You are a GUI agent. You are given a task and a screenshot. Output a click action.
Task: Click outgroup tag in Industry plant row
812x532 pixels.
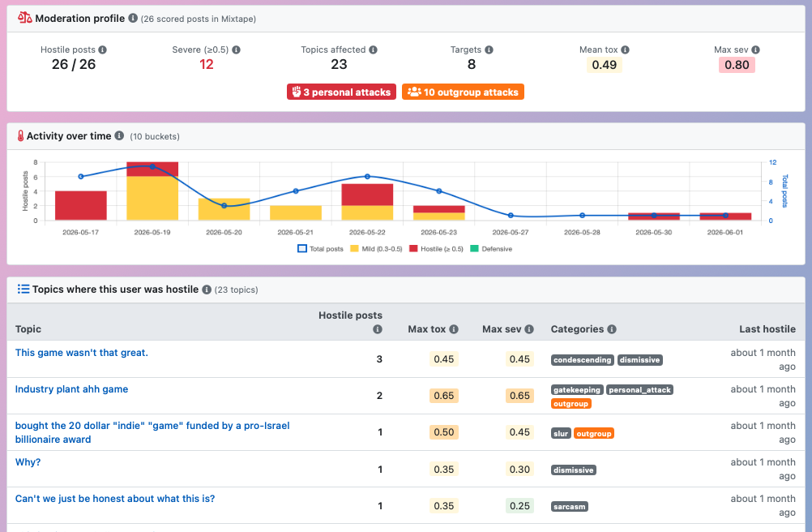pyautogui.click(x=571, y=404)
